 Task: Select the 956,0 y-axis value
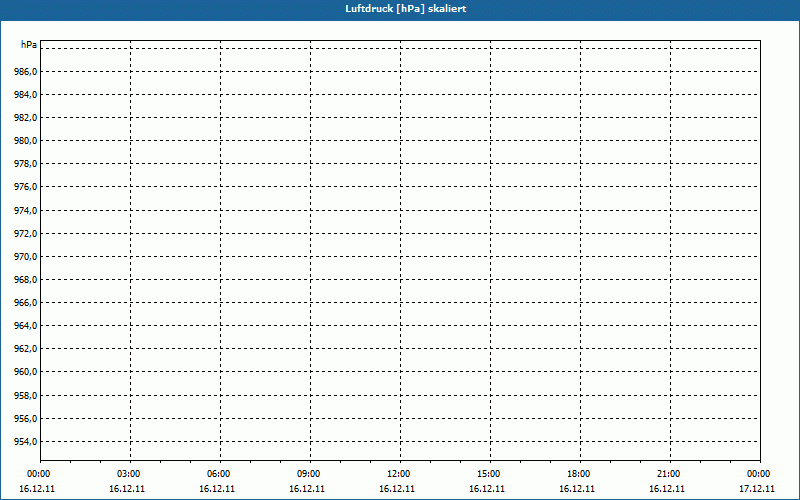click(x=26, y=418)
